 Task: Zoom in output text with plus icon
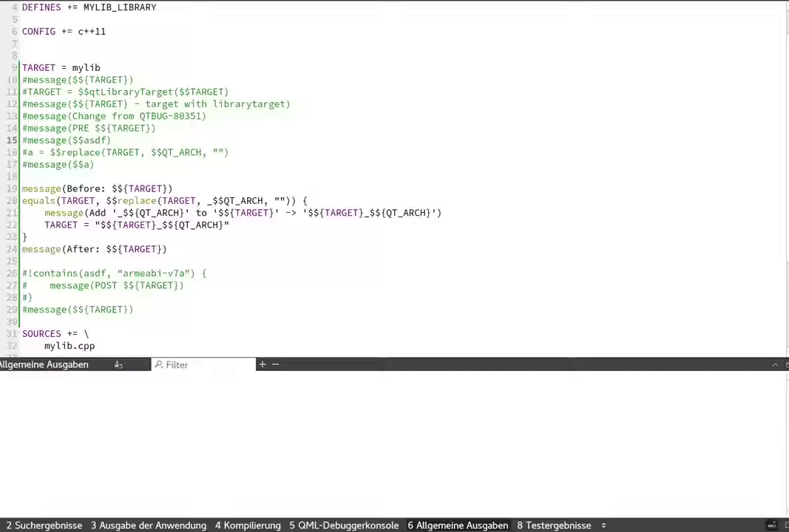click(262, 364)
